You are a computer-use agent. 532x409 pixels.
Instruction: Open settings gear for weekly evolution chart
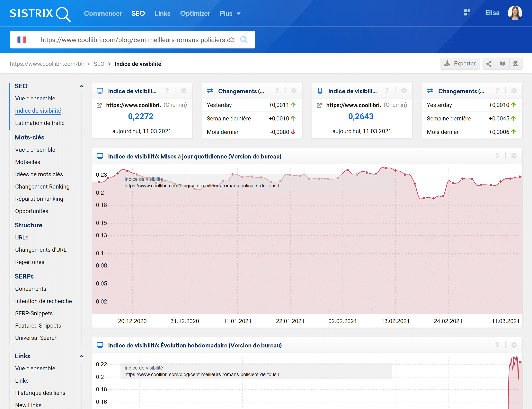514,345
